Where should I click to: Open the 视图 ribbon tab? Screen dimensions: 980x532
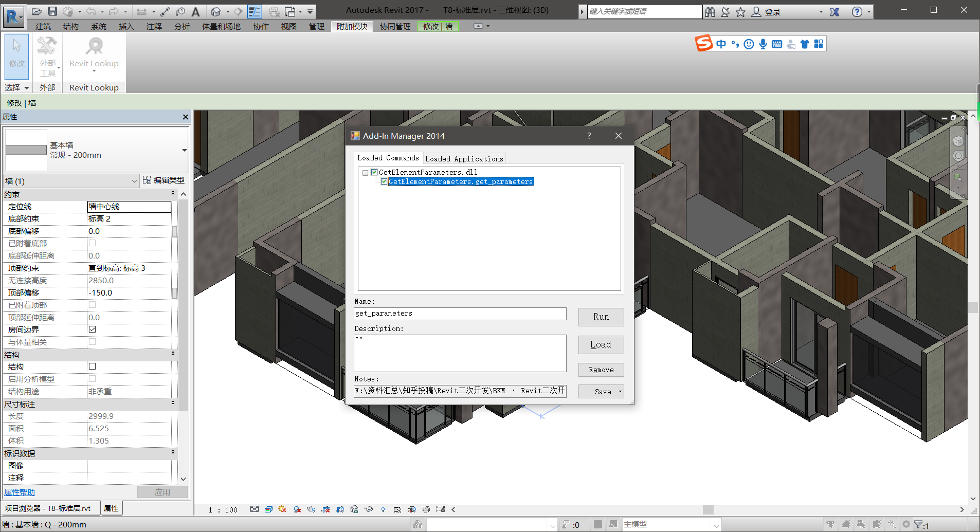tap(288, 27)
